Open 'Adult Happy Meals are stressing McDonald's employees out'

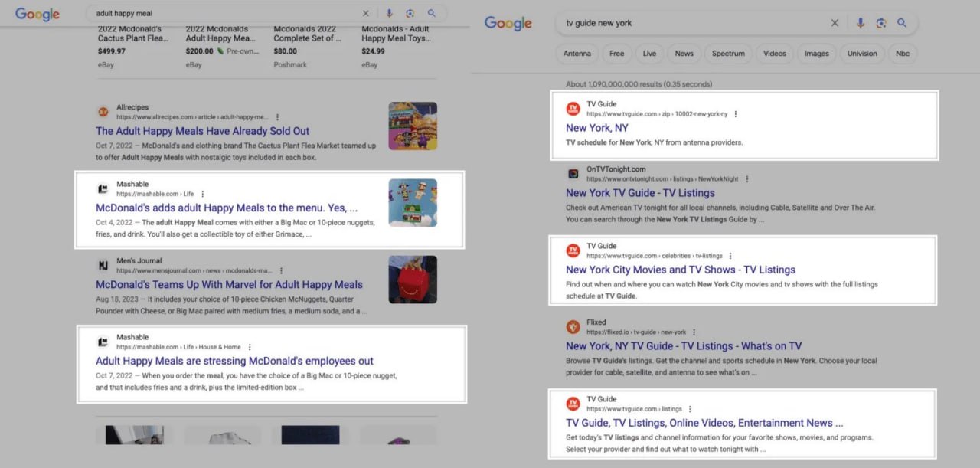coord(234,361)
